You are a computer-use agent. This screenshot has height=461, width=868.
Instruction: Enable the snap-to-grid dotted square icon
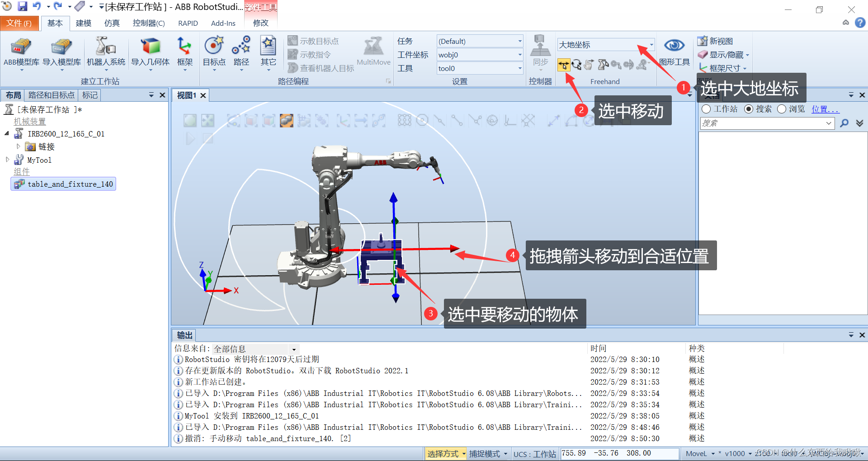pos(404,120)
